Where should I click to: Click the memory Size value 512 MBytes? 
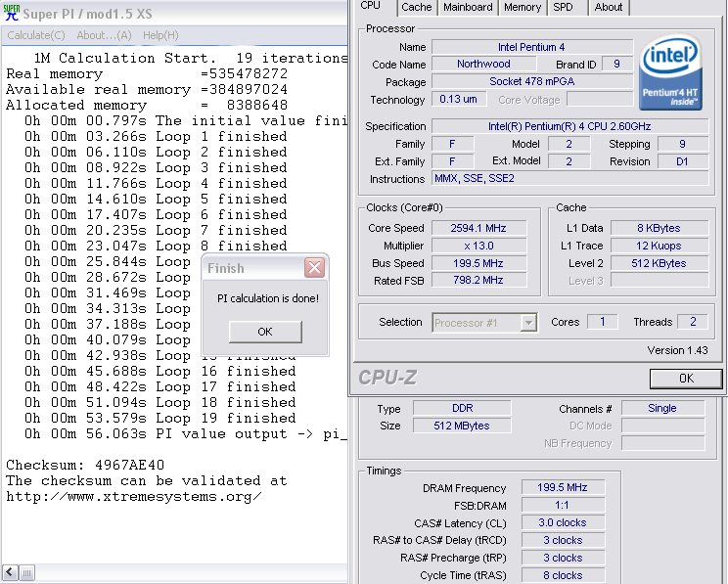tap(463, 426)
